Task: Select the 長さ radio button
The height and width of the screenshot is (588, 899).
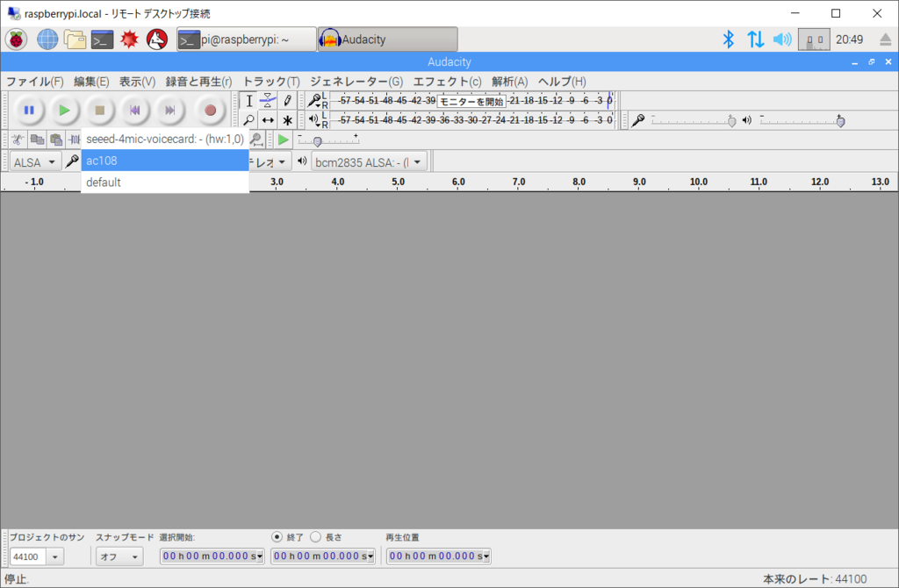Action: tap(315, 537)
